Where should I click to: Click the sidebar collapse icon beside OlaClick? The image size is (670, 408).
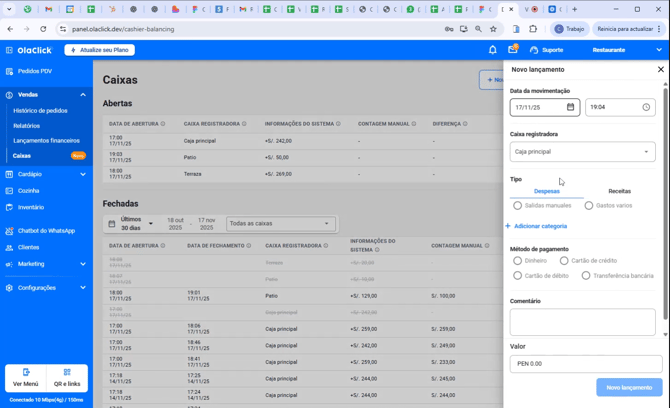point(9,50)
